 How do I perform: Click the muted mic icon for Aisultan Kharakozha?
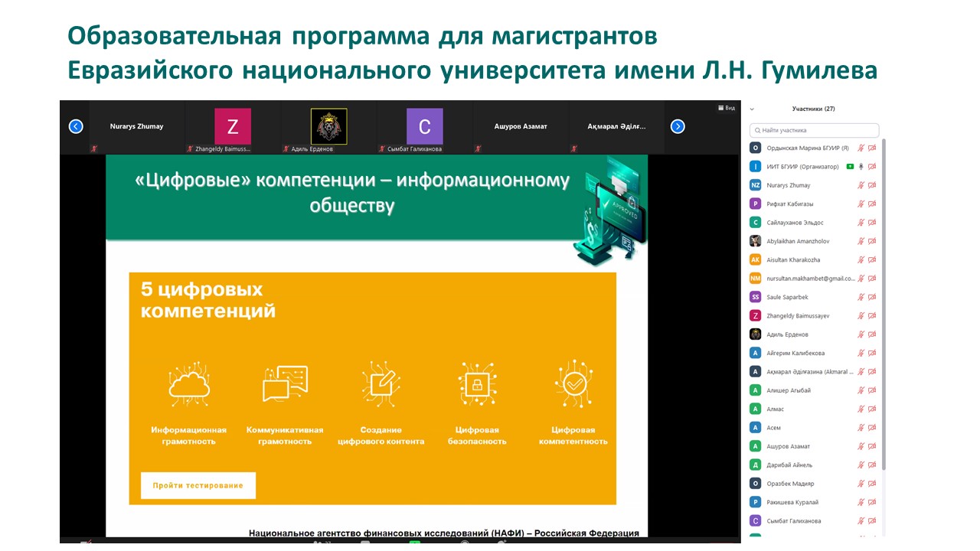(x=861, y=260)
